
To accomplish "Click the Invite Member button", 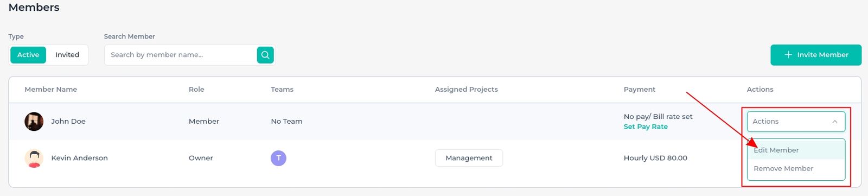I will point(816,55).
